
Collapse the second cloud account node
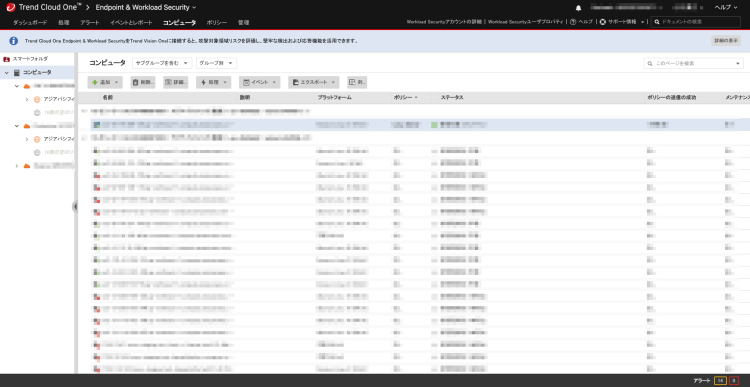pos(17,126)
